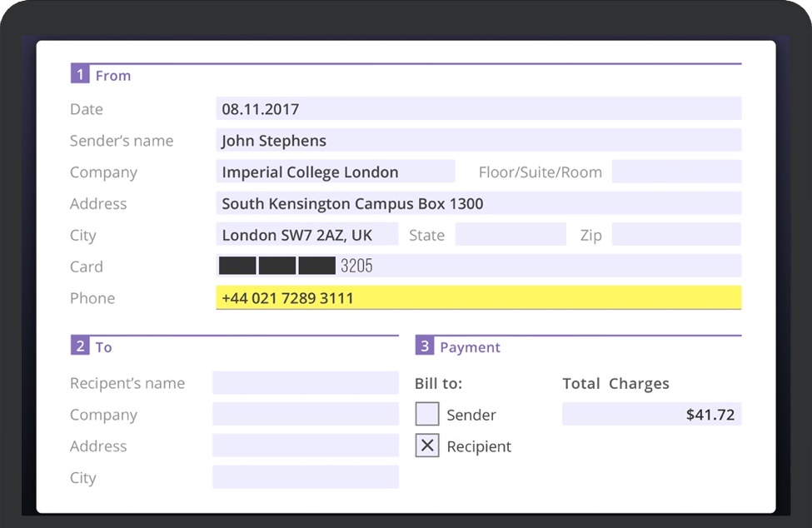Click the section 3 Payment number badge
The height and width of the screenshot is (528, 812).
tap(425, 346)
